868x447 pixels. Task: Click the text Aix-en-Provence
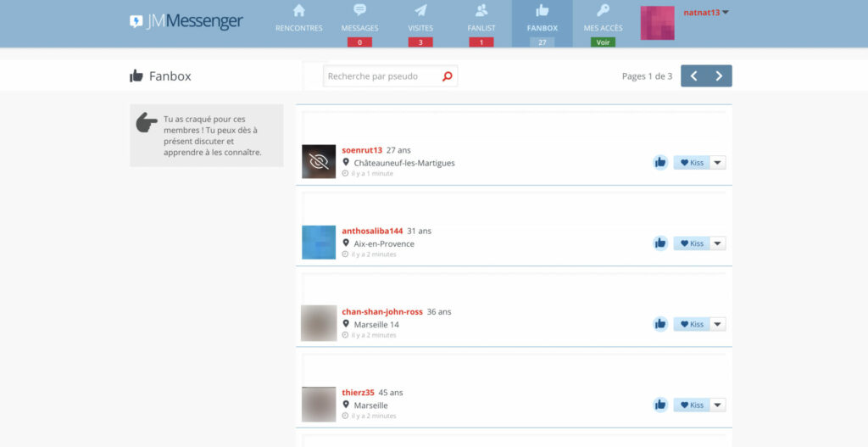pos(384,243)
